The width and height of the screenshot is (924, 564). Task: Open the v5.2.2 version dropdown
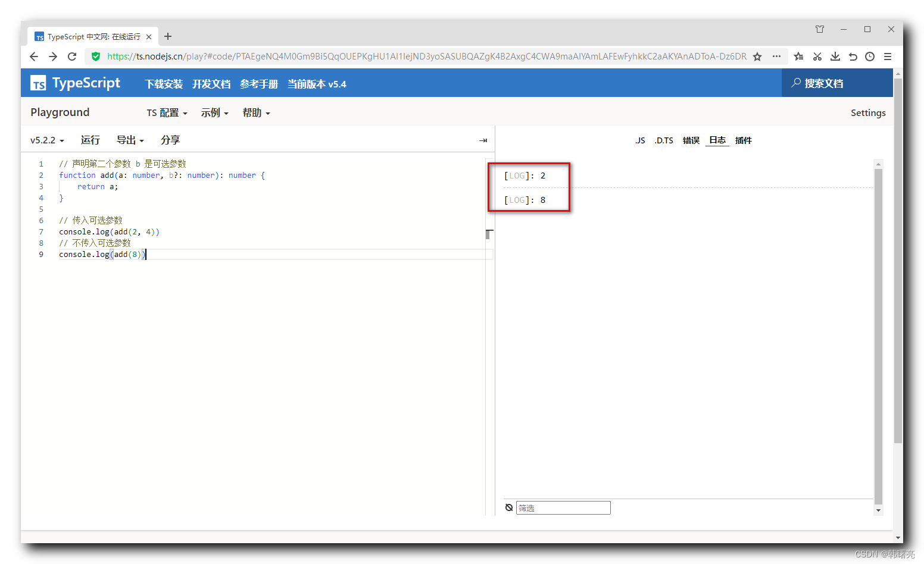point(47,140)
